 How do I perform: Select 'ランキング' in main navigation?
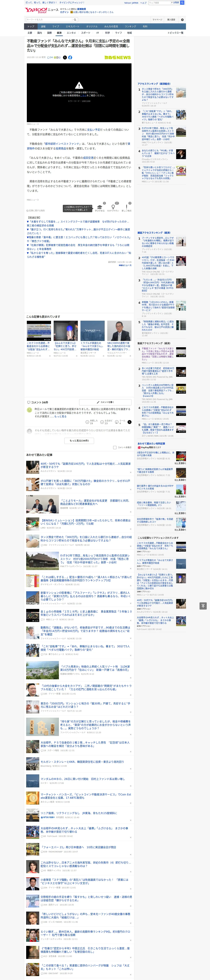point(130,27)
